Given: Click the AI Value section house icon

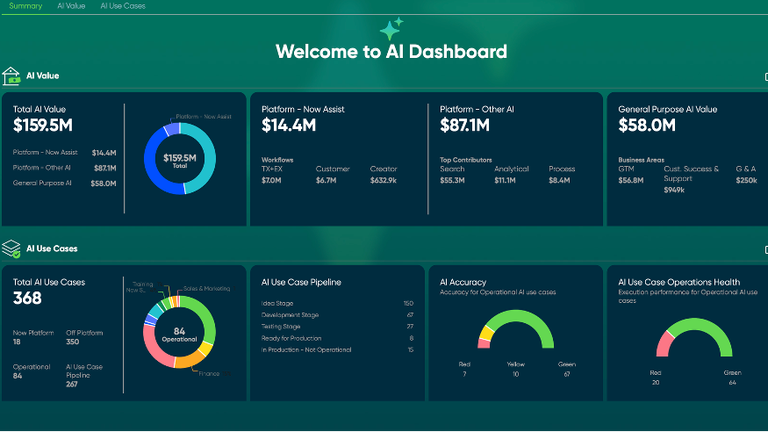Looking at the screenshot, I should pyautogui.click(x=11, y=76).
